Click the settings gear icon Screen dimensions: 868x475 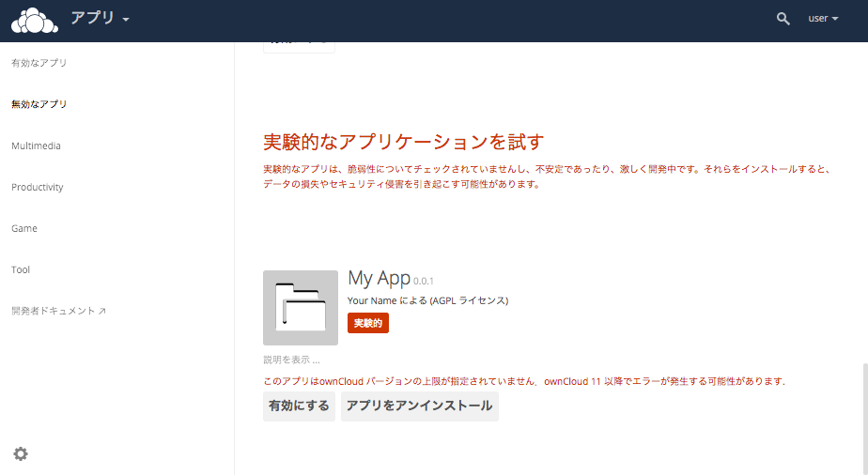[x=21, y=454]
